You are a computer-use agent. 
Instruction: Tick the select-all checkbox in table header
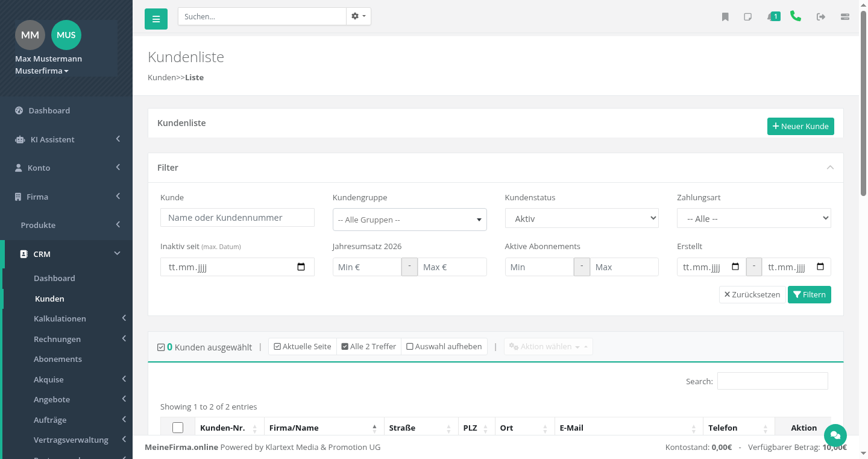[x=178, y=428]
